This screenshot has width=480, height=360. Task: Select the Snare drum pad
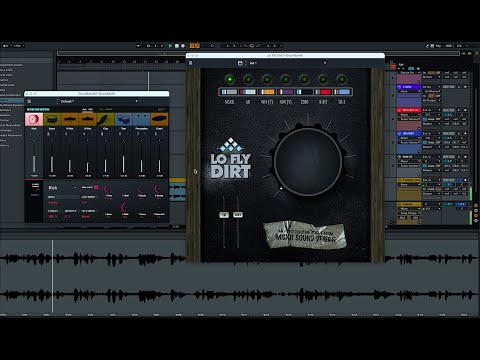click(52, 119)
